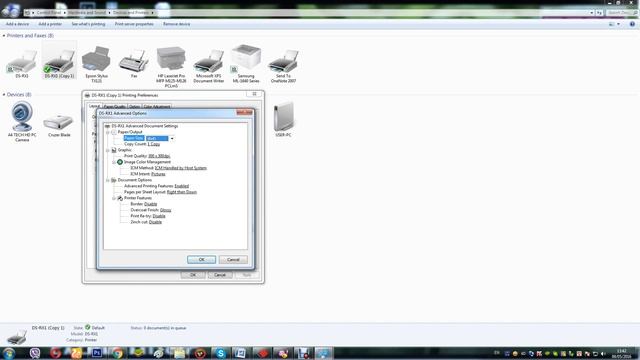Select the Paper Size tree row label
The image size is (640, 360).
tap(133, 138)
